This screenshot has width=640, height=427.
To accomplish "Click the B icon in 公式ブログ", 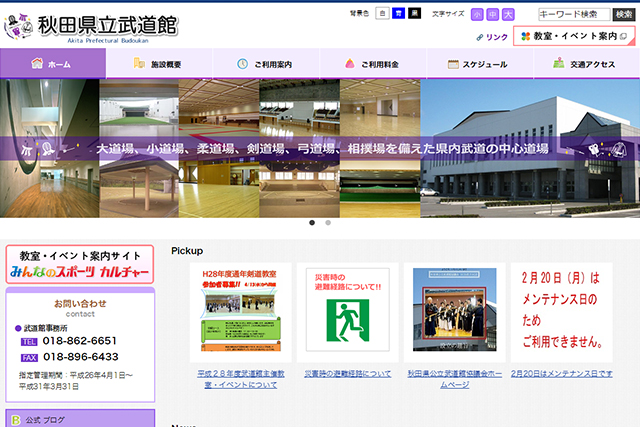I will click(x=16, y=420).
